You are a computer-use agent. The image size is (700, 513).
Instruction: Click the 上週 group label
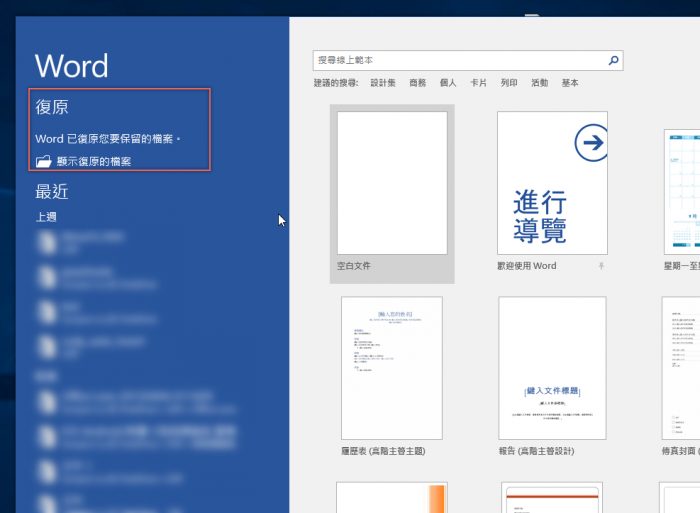[46, 217]
